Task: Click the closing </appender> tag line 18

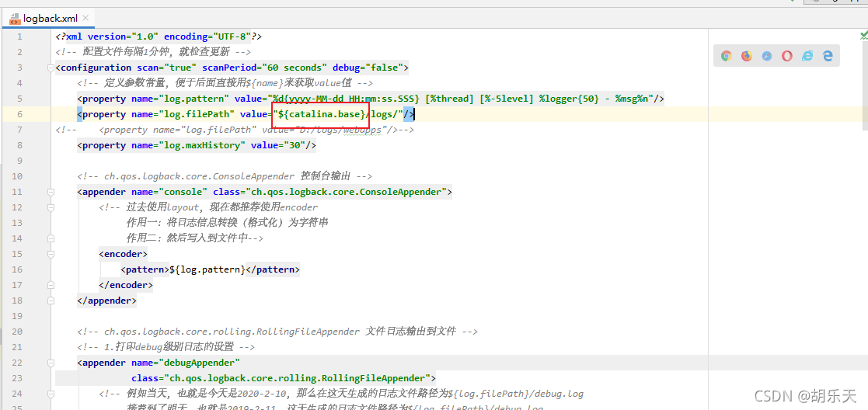Action: [x=106, y=300]
